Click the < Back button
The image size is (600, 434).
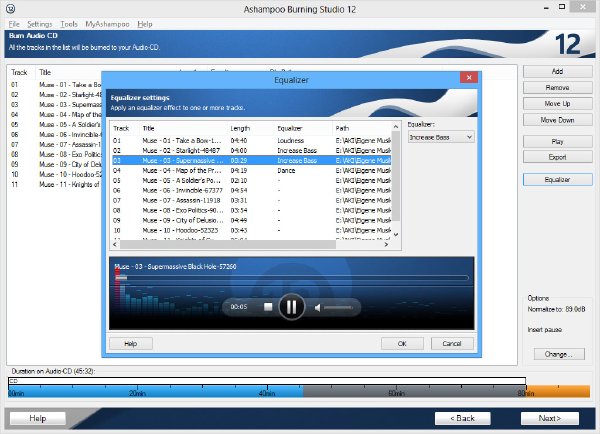[463, 418]
